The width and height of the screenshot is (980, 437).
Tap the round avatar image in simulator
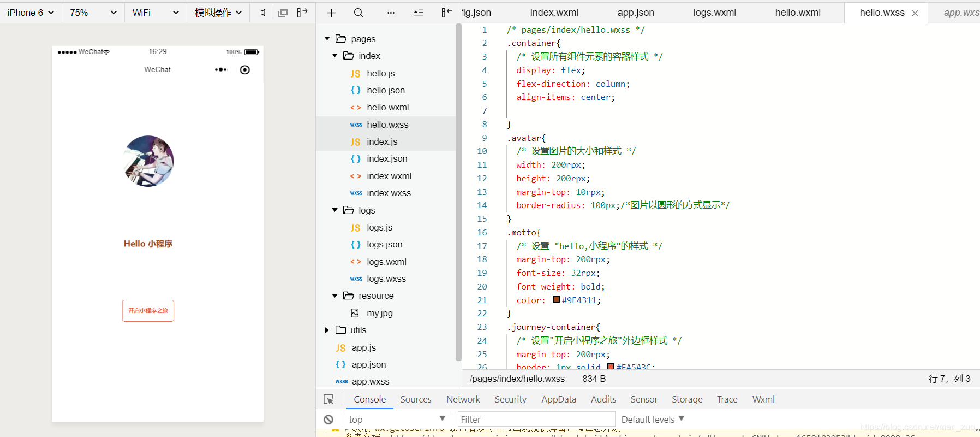148,161
